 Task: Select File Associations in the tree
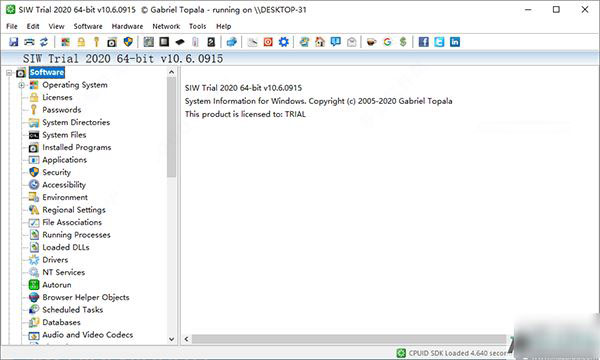pos(72,222)
